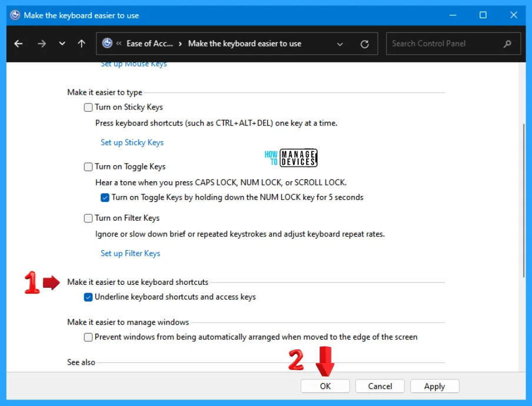Go up one folder level
The height and width of the screenshot is (406, 532).
(81, 44)
